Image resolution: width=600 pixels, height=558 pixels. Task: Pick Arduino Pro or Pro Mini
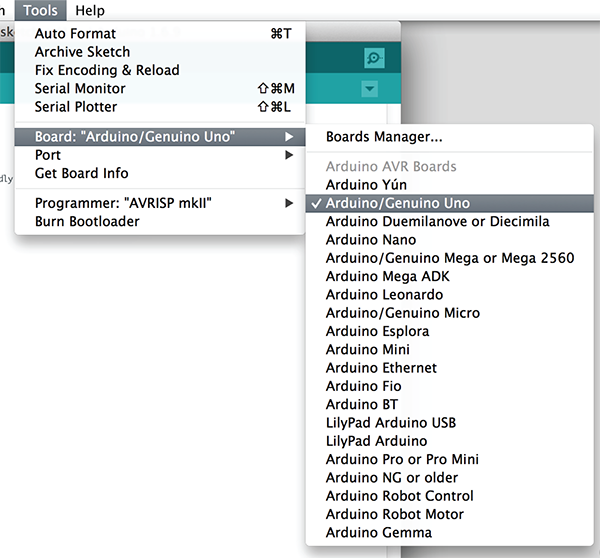point(450,460)
